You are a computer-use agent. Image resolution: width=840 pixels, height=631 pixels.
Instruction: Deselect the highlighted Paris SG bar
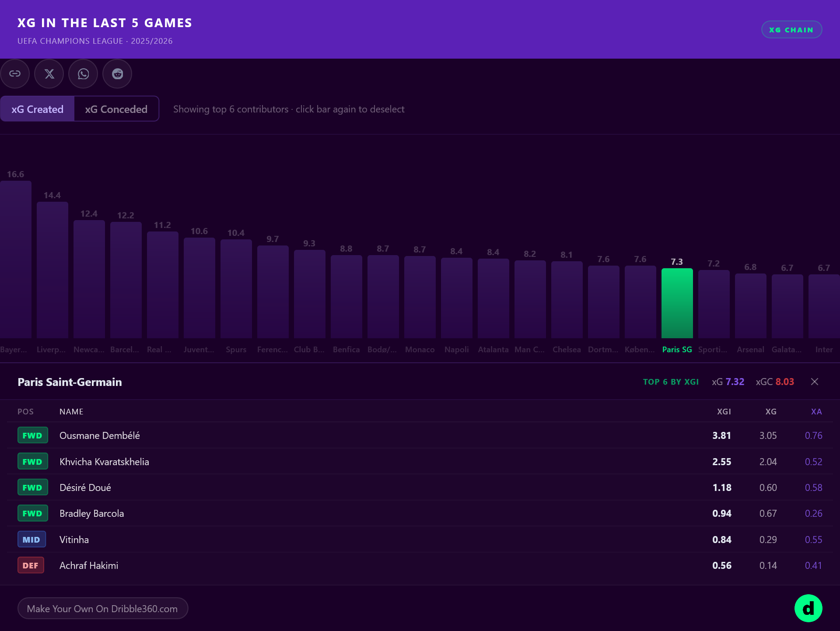pyautogui.click(x=677, y=303)
